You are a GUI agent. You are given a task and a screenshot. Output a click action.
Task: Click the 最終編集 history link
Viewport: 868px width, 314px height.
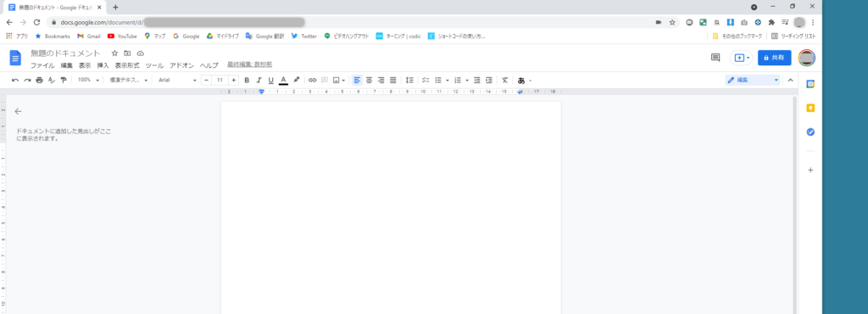250,64
